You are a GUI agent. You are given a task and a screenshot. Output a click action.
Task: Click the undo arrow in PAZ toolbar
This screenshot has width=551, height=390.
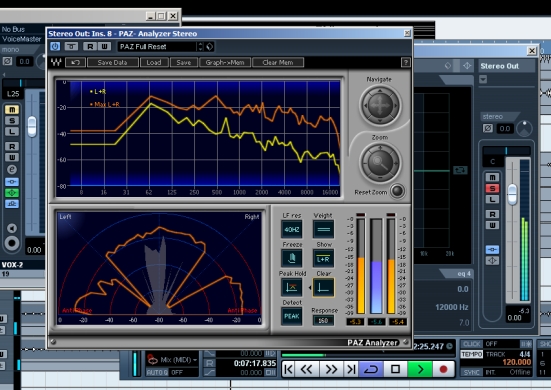(75, 63)
